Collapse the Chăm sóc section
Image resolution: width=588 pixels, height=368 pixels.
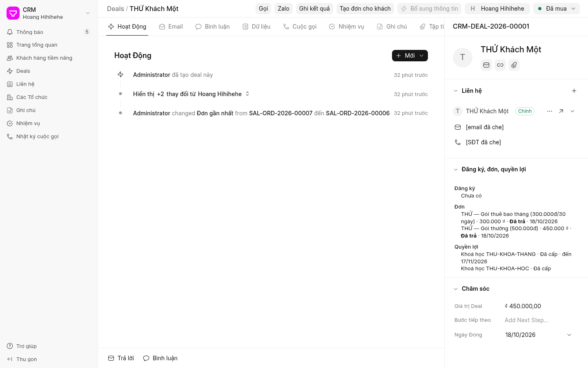(x=456, y=289)
